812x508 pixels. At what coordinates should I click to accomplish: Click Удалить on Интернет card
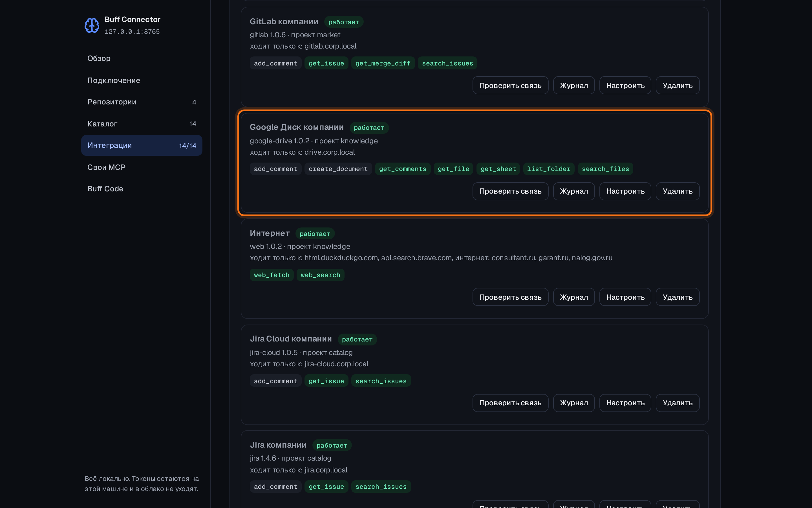tap(678, 297)
